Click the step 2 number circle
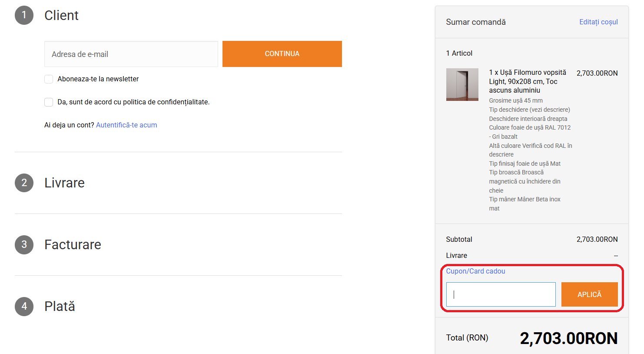644x354 pixels. 24,183
